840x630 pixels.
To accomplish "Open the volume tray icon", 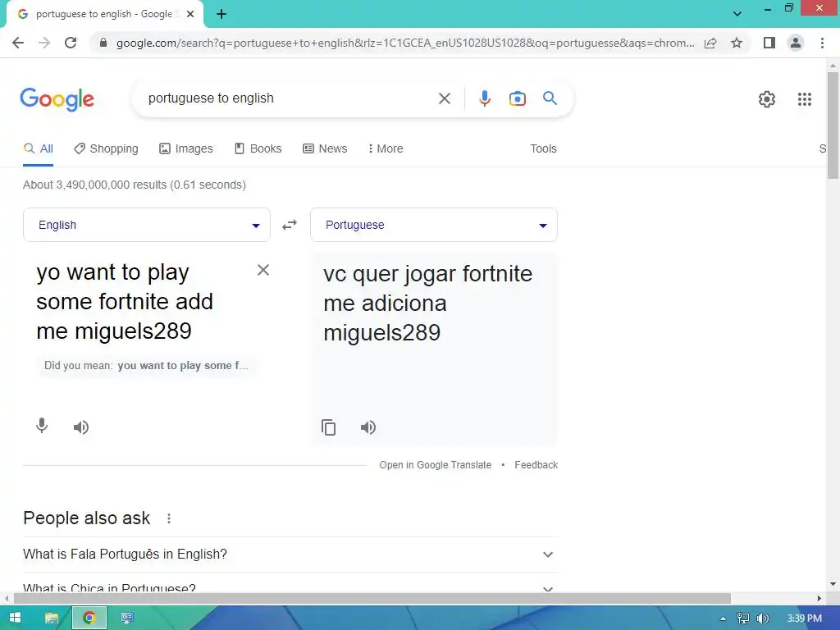I will click(x=762, y=619).
